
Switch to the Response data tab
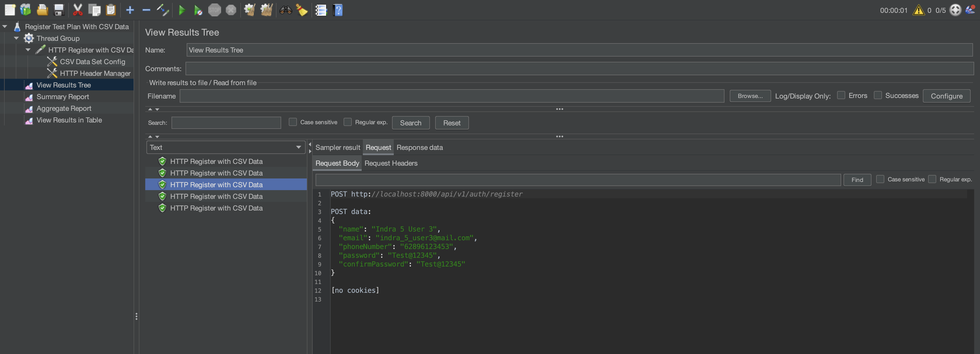(x=419, y=148)
